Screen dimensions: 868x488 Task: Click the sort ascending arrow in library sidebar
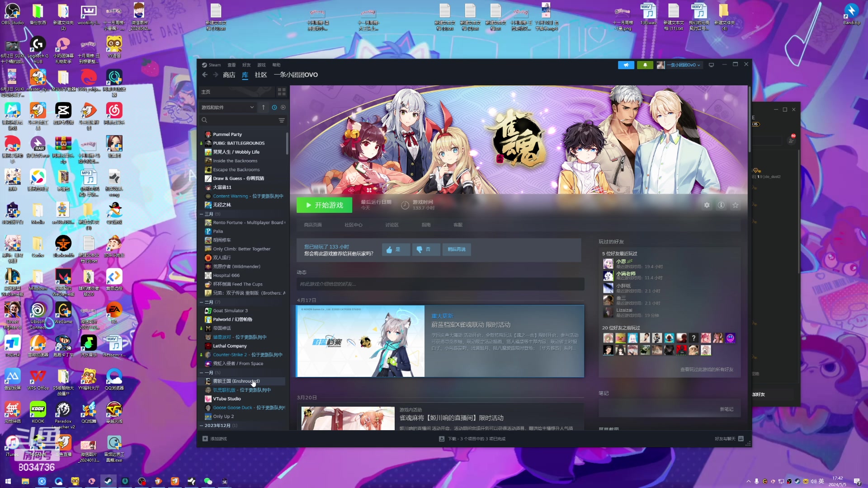[x=263, y=108]
